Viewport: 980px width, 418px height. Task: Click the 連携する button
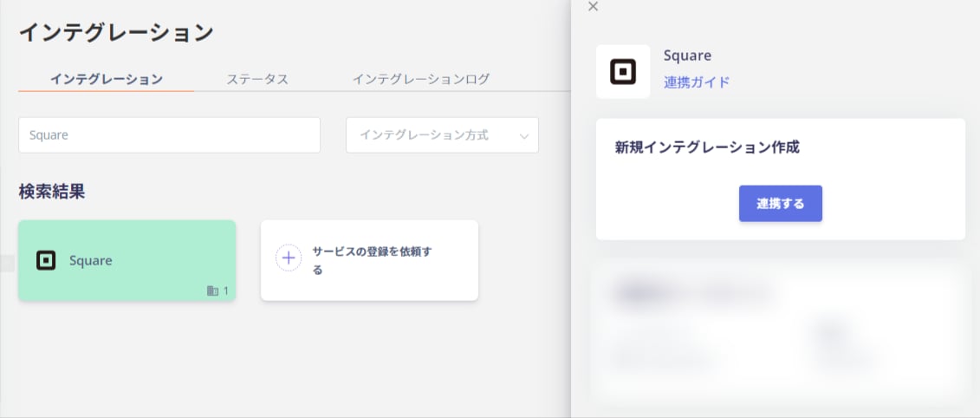click(780, 204)
